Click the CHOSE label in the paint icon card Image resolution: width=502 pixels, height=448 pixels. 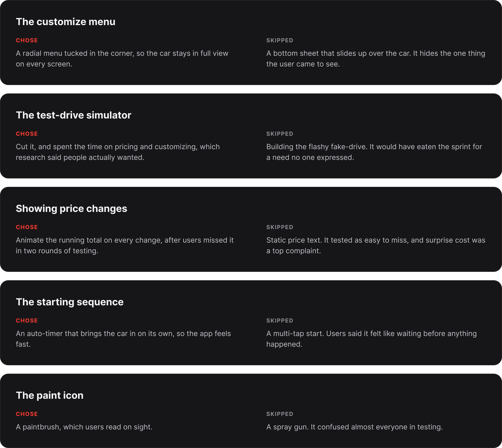point(27,414)
